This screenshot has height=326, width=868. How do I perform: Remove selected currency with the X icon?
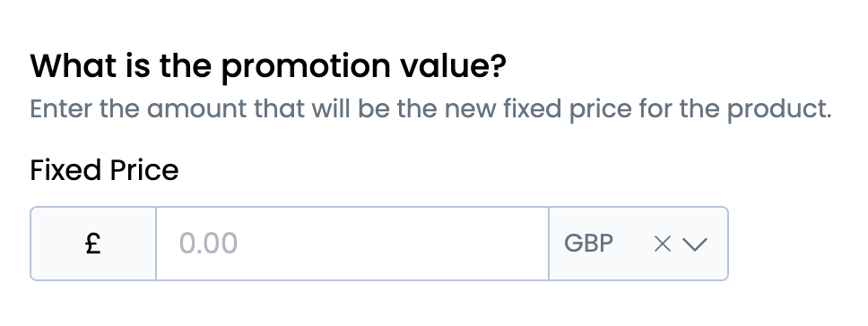pyautogui.click(x=662, y=244)
